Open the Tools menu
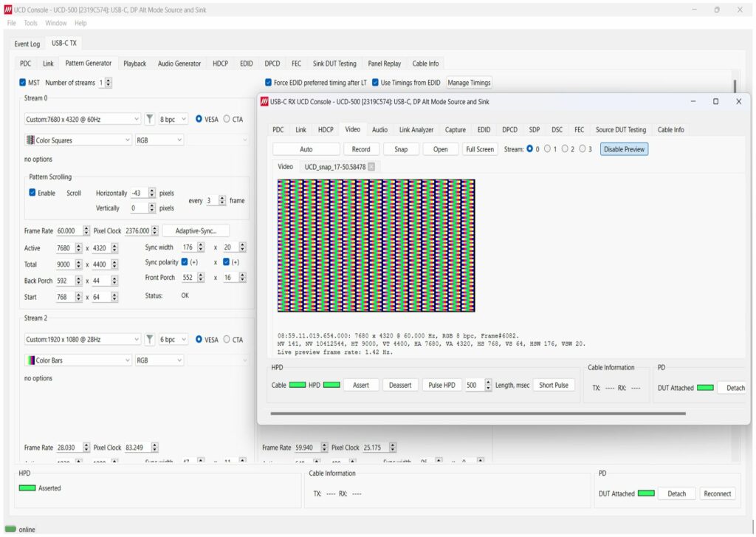Viewport: 756px width, 537px height. point(30,23)
